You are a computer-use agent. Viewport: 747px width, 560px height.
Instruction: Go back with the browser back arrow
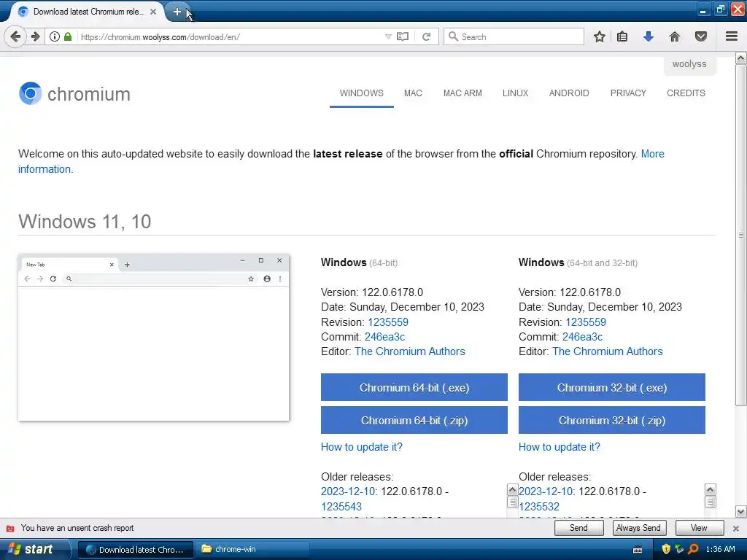click(x=15, y=36)
